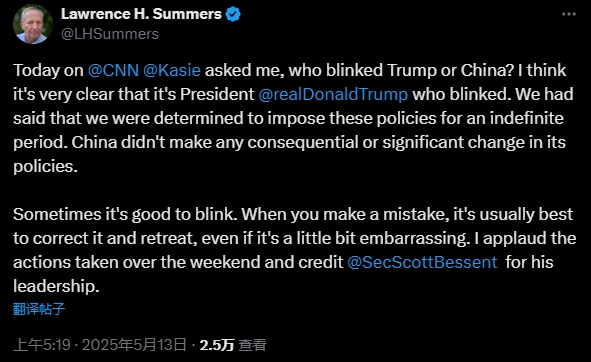Open Lawrence H. Summers profile avatar
The width and height of the screenshot is (591, 362).
pos(33,24)
